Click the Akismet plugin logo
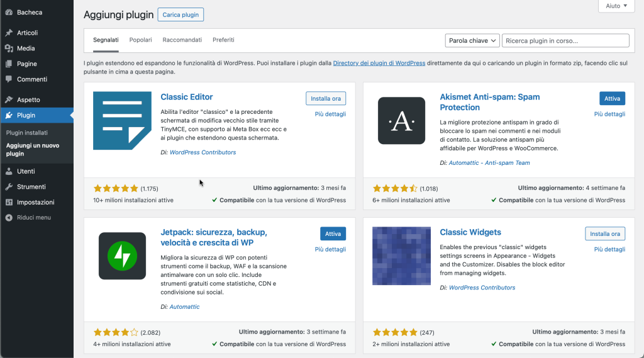 pos(401,120)
